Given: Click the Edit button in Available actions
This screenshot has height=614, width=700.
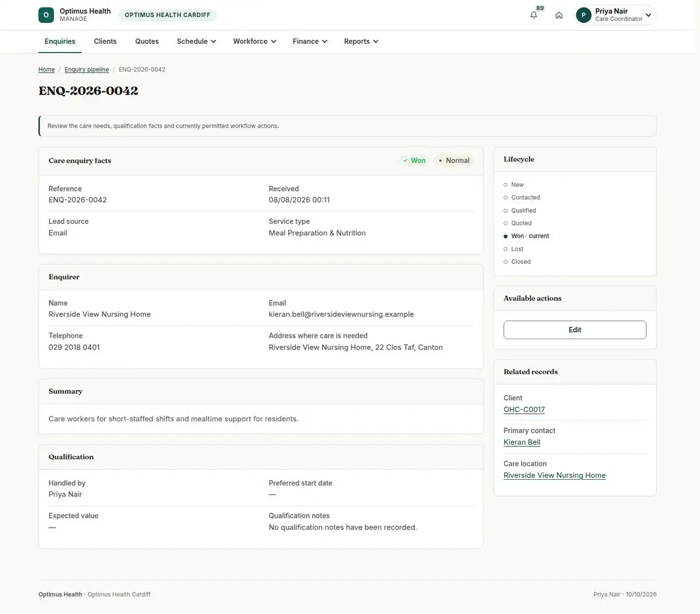Looking at the screenshot, I should tap(575, 330).
